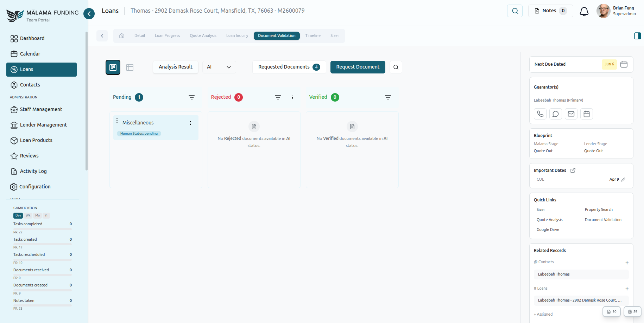644x323 pixels.
Task: Open the phone icon for the guarantor
Action: (540, 114)
